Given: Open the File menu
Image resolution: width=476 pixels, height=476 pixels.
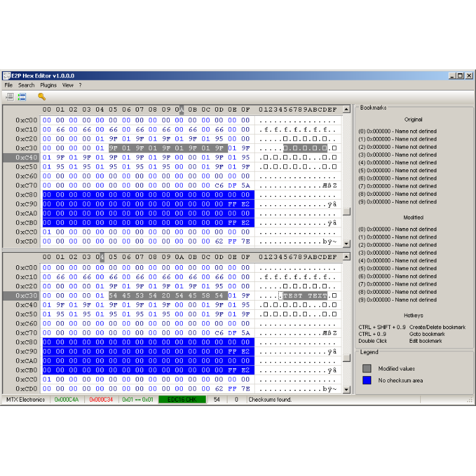Looking at the screenshot, I should [x=9, y=85].
